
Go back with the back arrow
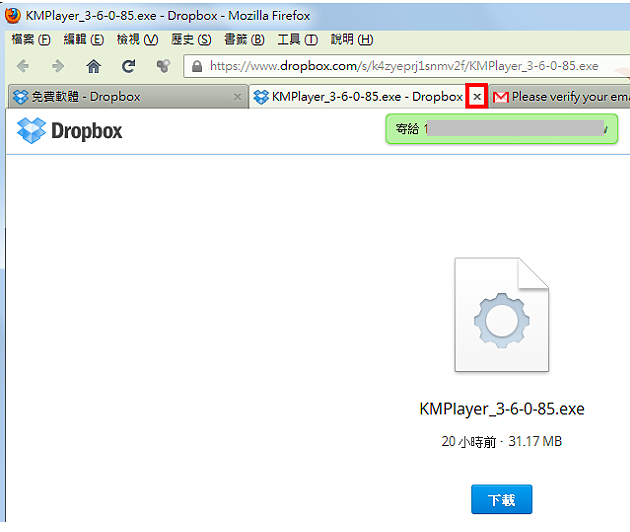[23, 66]
